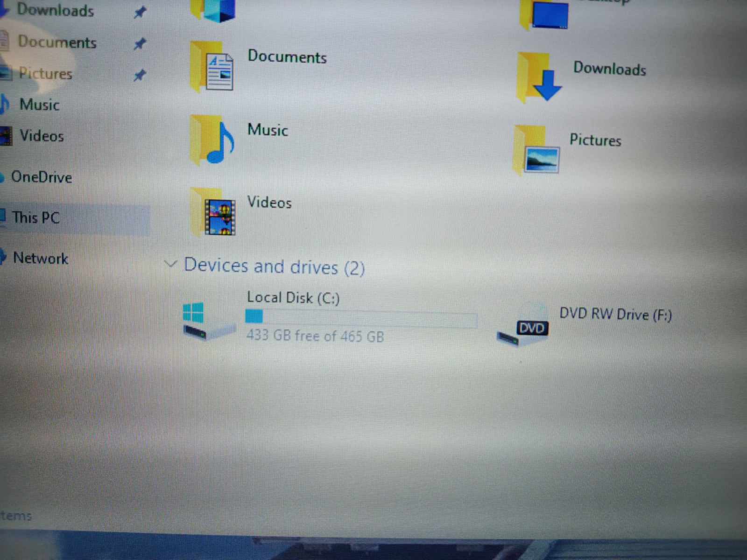747x560 pixels.
Task: Select Videos in the navigation sidebar
Action: point(42,136)
